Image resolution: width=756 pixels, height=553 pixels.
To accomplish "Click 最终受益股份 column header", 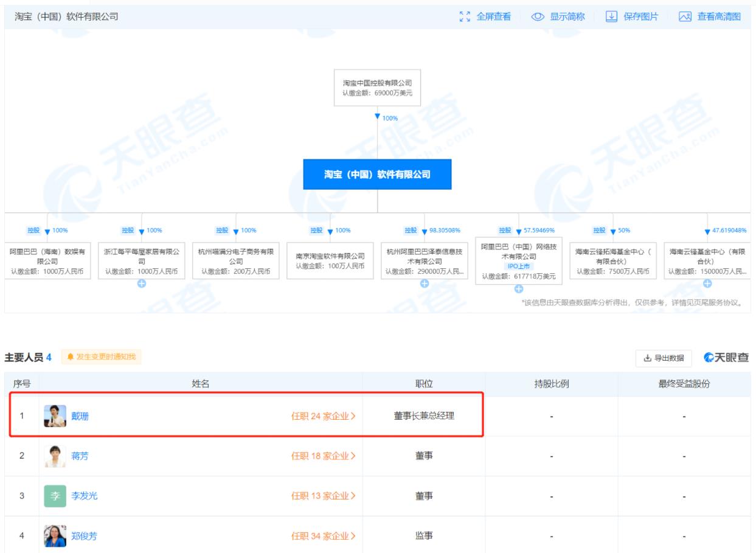I will [x=684, y=383].
